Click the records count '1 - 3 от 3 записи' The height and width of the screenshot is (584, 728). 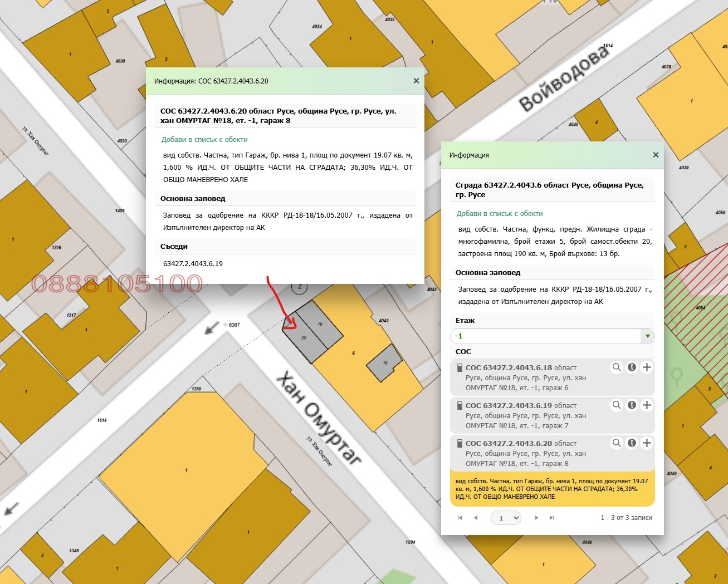click(626, 518)
